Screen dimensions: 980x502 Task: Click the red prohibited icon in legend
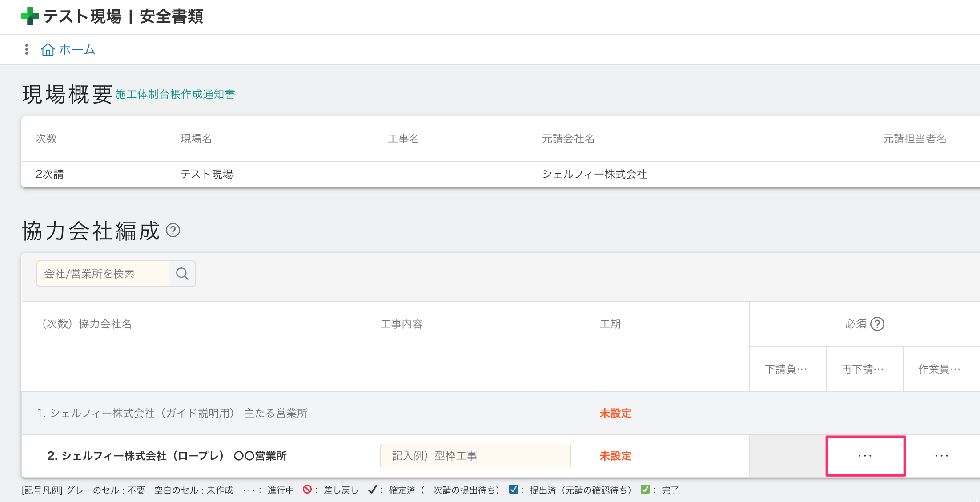click(307, 490)
